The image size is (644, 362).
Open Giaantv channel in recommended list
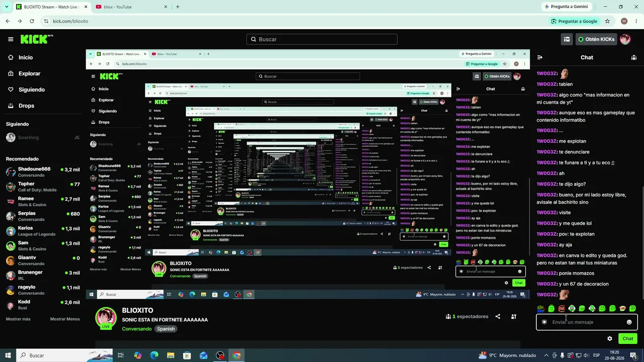click(x=43, y=260)
